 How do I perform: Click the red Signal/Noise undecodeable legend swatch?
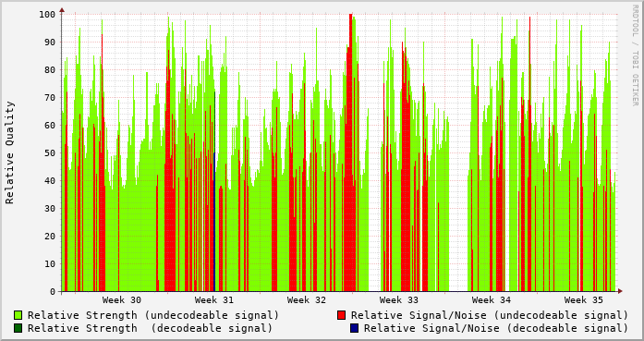point(341,315)
